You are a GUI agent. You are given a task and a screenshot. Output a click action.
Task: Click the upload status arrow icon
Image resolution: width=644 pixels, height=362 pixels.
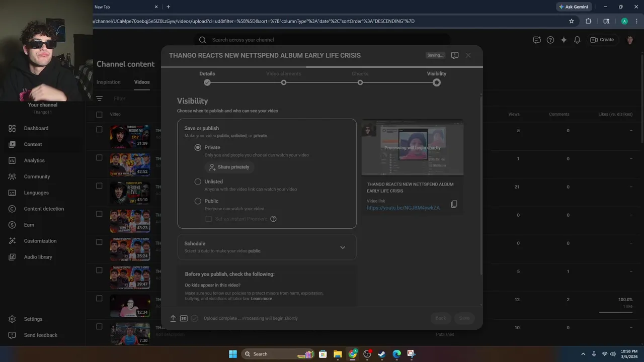(173, 318)
